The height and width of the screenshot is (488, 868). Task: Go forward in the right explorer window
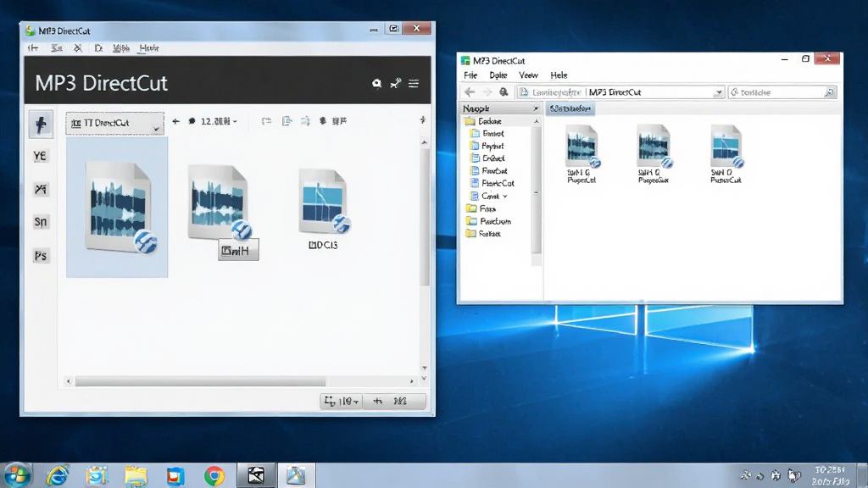pyautogui.click(x=487, y=92)
